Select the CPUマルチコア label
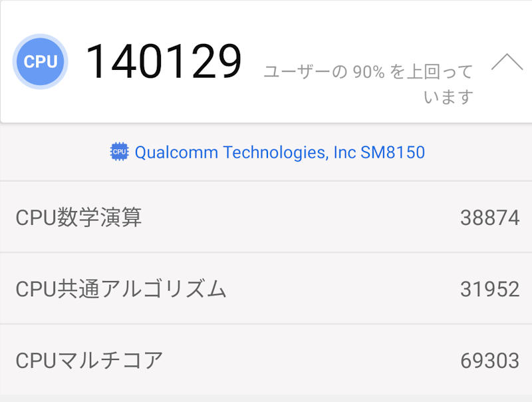 coord(89,360)
